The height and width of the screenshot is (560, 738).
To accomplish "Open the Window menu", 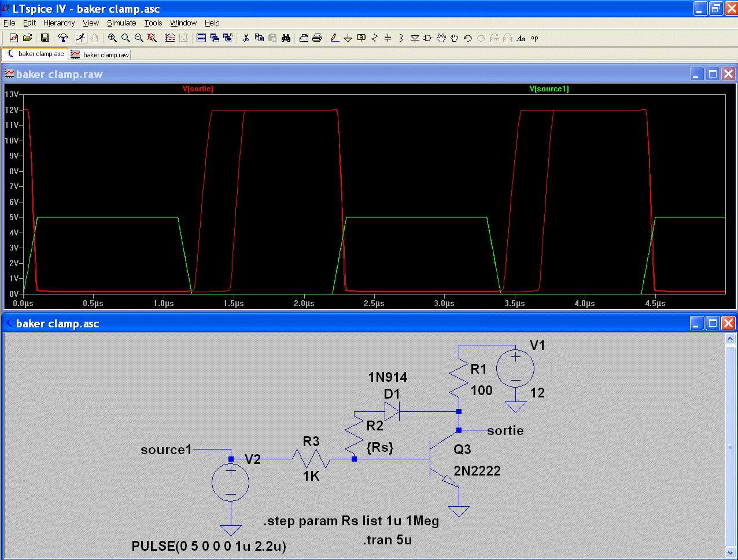I will click(183, 23).
